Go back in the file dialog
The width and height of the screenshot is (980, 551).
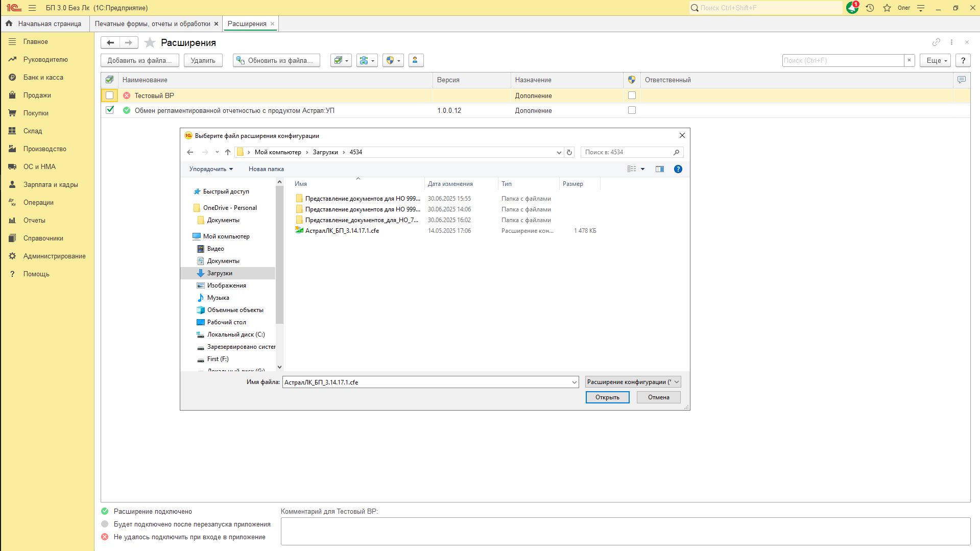(190, 152)
